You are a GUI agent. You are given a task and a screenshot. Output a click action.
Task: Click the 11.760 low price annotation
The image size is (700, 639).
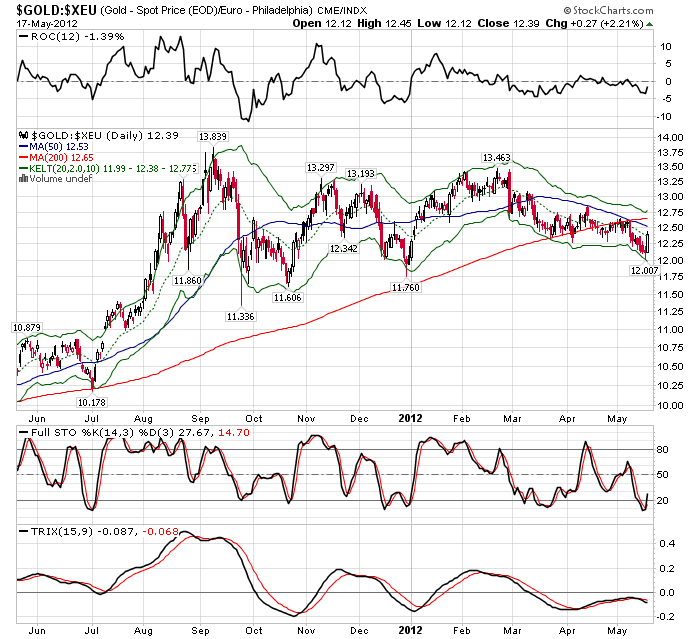405,287
